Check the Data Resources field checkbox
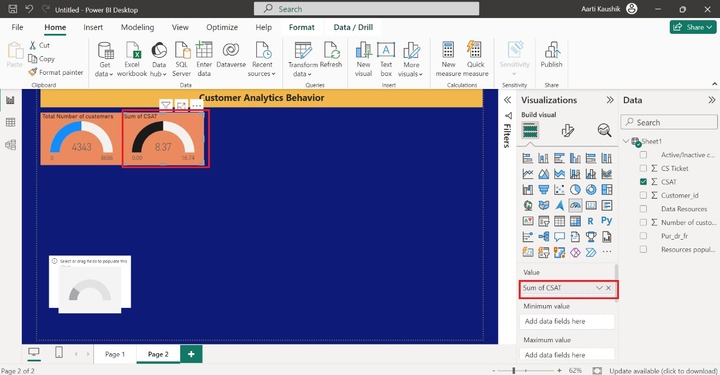Viewport: 720px width, 375px height. 643,209
